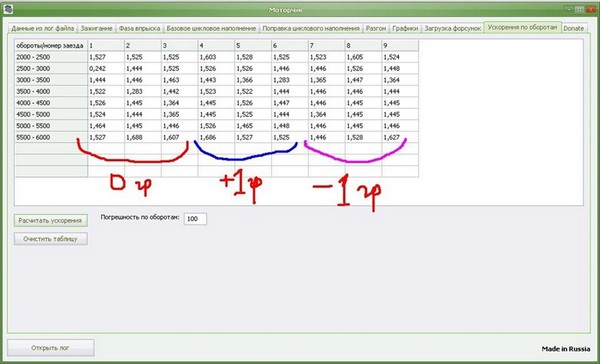The image size is (600, 364).
Task: Switch to the Разгон tab
Action: tap(376, 29)
